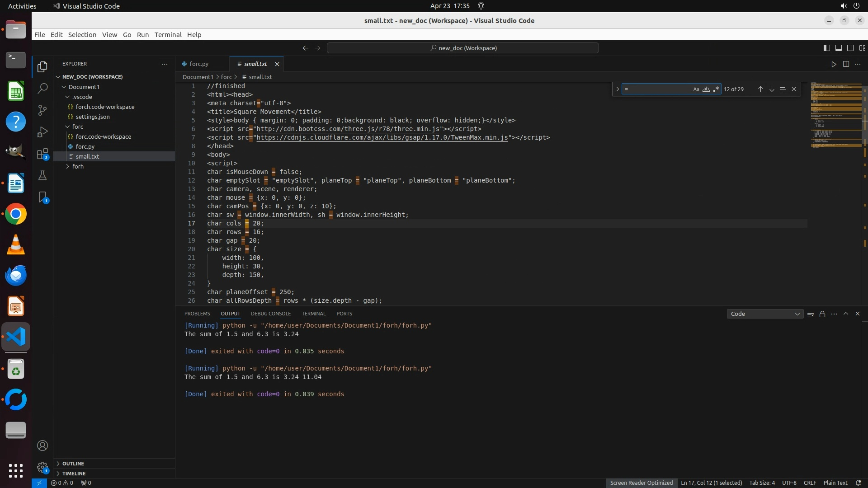Click the Plain Text language mode

click(x=835, y=483)
